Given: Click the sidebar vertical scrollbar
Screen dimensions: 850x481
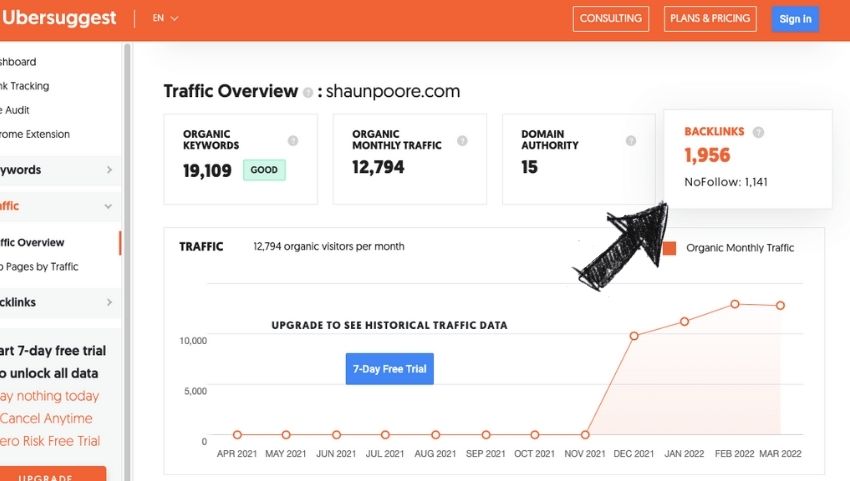Looking at the screenshot, I should 127,262.
